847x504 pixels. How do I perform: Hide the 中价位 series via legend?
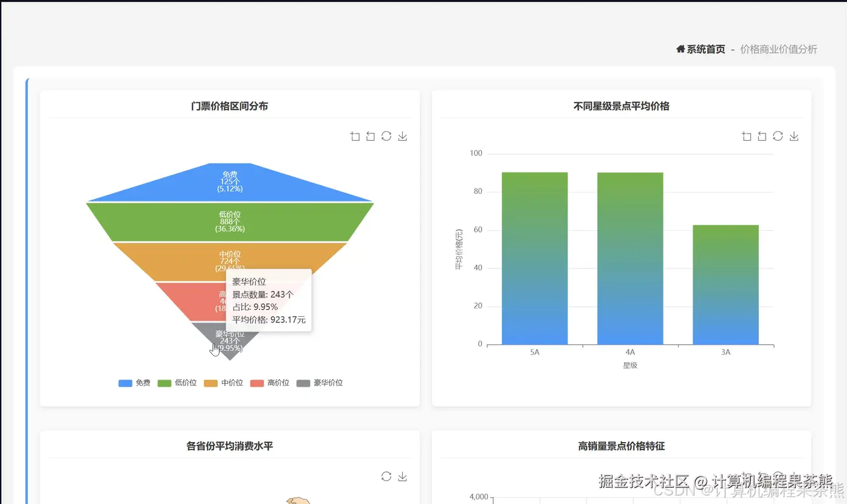coord(223,383)
